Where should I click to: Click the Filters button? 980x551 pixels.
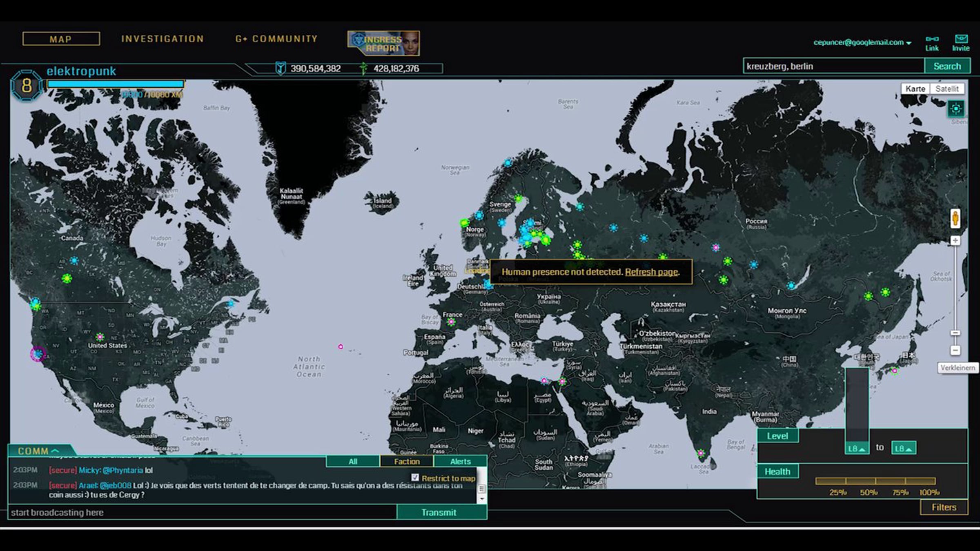pyautogui.click(x=944, y=507)
